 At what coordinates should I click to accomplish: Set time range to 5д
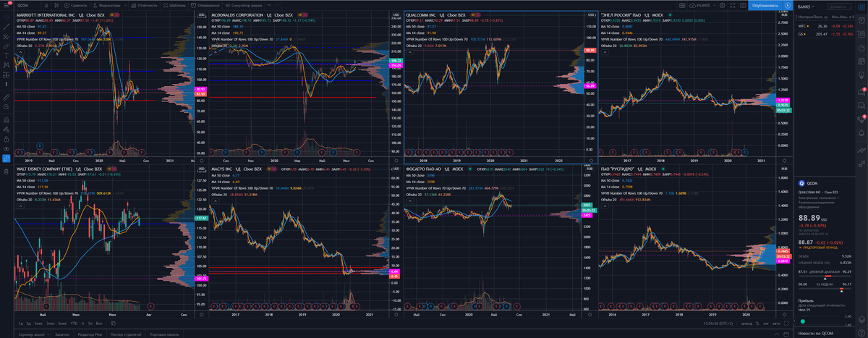coord(28,324)
